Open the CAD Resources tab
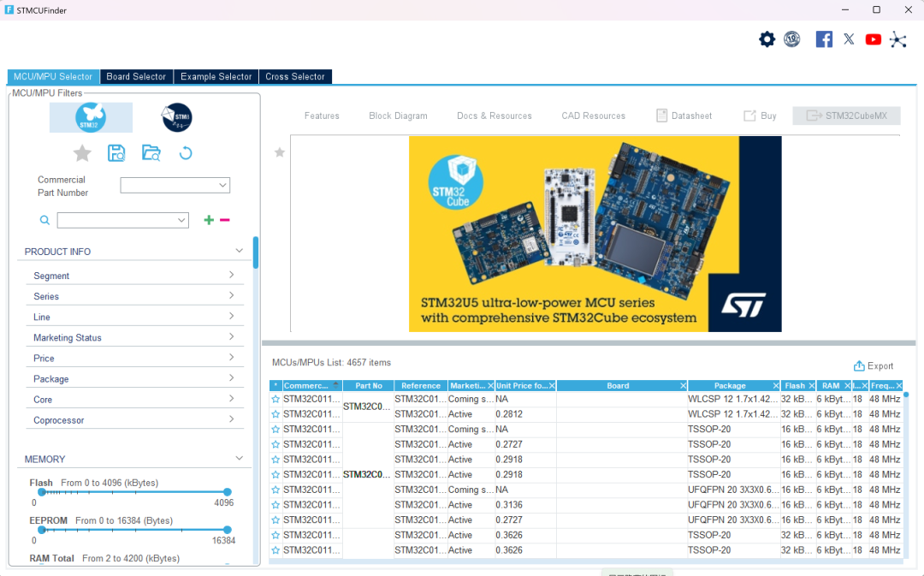The image size is (924, 576). [x=594, y=116]
